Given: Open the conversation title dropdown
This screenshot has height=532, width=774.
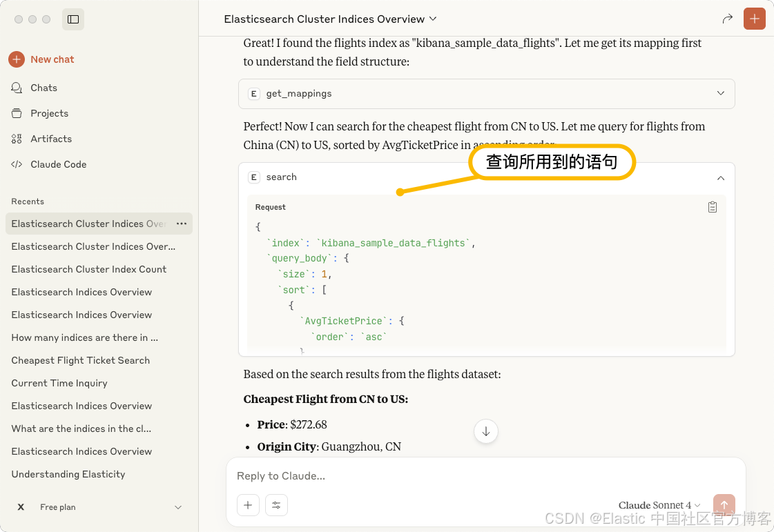Looking at the screenshot, I should point(433,19).
